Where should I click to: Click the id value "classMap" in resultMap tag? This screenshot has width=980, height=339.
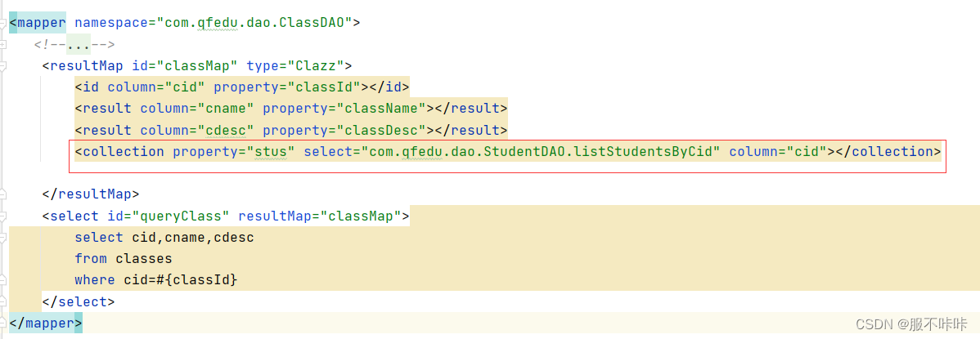pos(197,65)
